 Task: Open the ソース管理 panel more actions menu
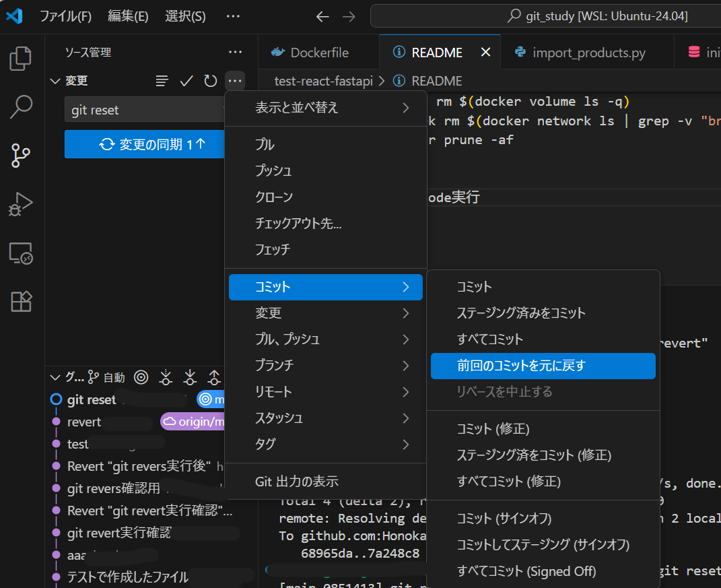click(235, 53)
